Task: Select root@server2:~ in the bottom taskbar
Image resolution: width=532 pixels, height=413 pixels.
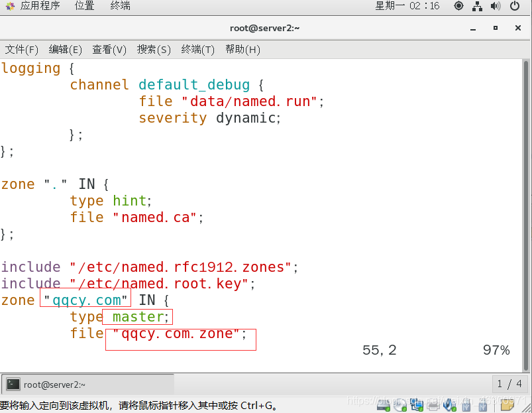Action: click(x=87, y=384)
